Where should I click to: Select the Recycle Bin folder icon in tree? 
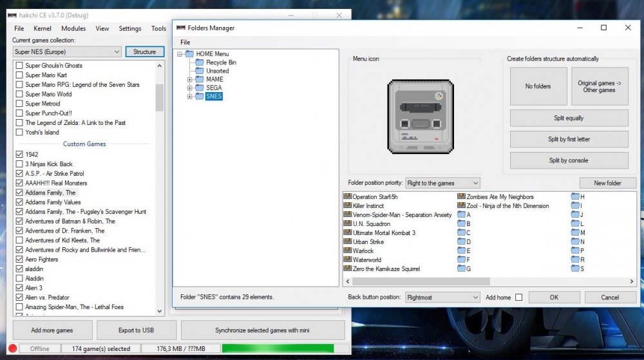(201, 62)
